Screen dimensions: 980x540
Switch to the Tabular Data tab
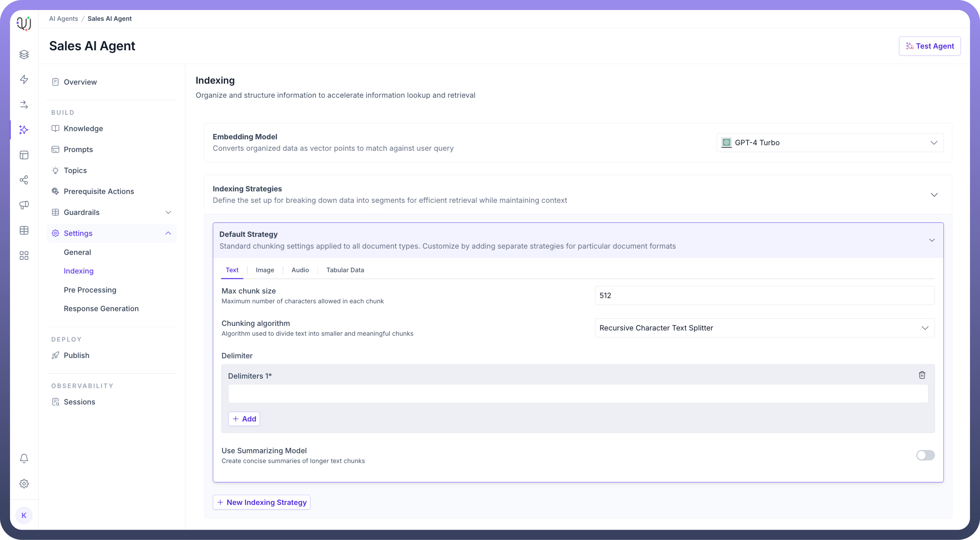345,270
